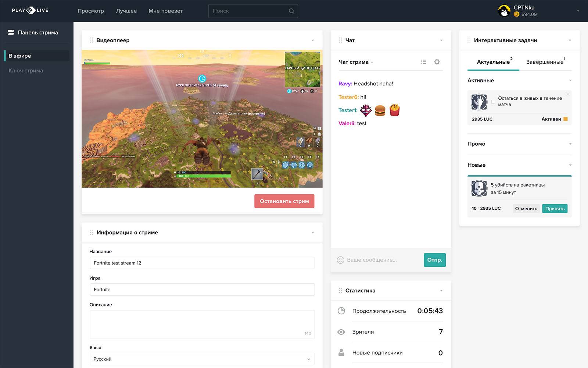Image resolution: width=588 pixels, height=368 pixels.
Task: Open chat settings gear
Action: coord(437,62)
